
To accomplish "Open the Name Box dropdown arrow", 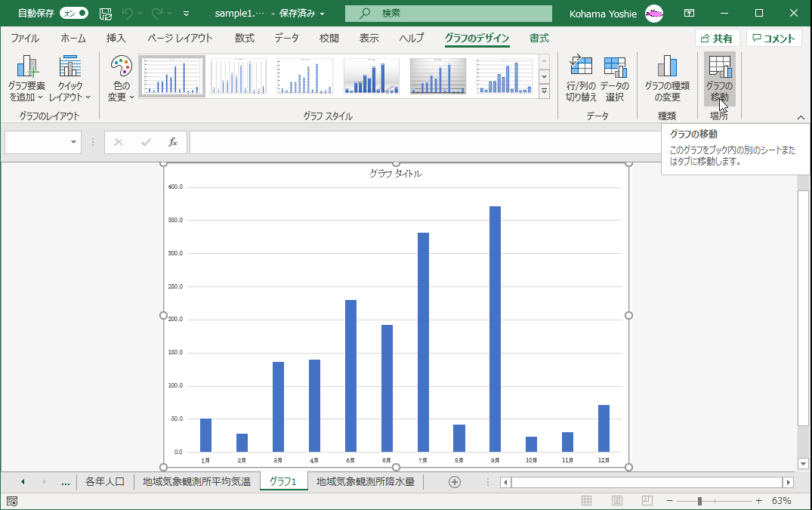I will 73,142.
